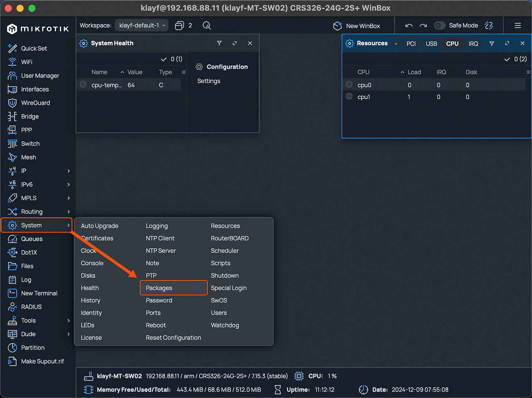Click the workspace windows count icon

pyautogui.click(x=179, y=25)
